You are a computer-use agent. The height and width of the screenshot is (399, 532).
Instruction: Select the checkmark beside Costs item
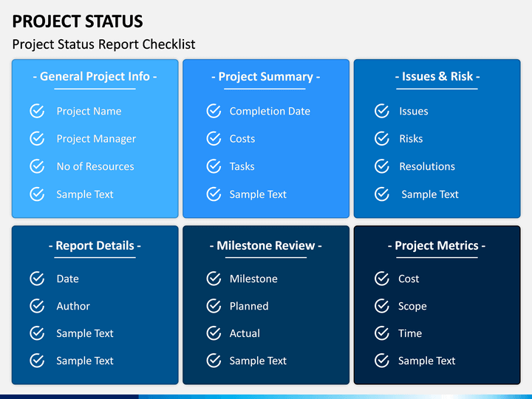[x=214, y=138]
